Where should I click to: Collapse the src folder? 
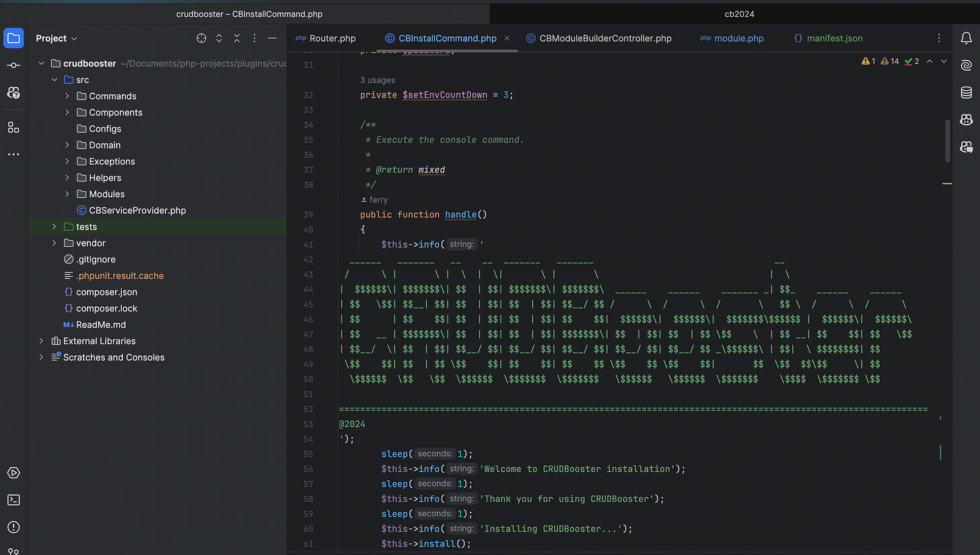55,79
